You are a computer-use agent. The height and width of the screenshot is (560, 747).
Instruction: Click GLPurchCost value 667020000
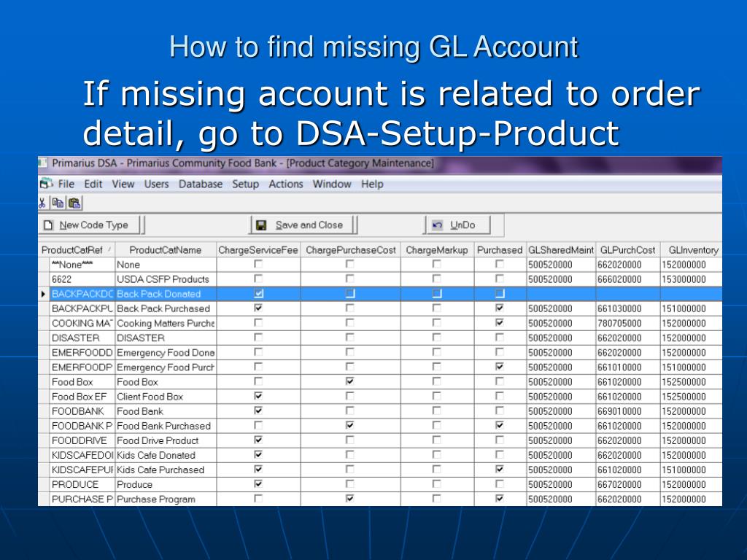627,484
